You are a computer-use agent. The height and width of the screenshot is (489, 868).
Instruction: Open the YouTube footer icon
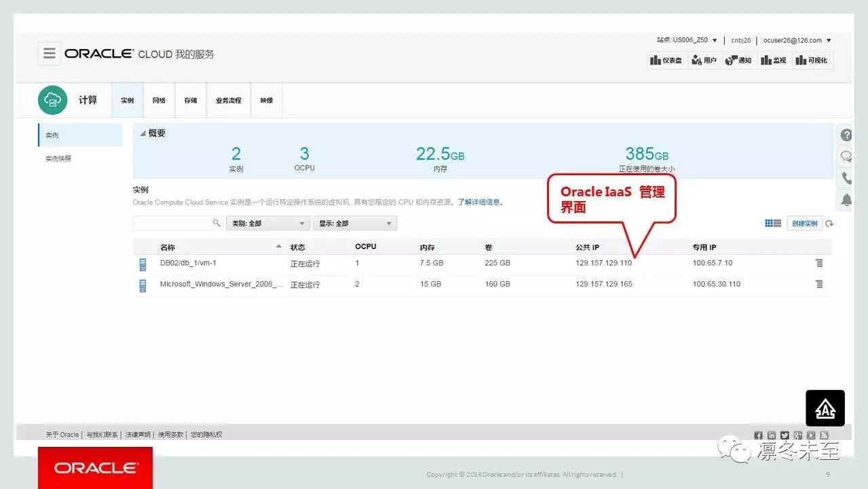click(811, 435)
